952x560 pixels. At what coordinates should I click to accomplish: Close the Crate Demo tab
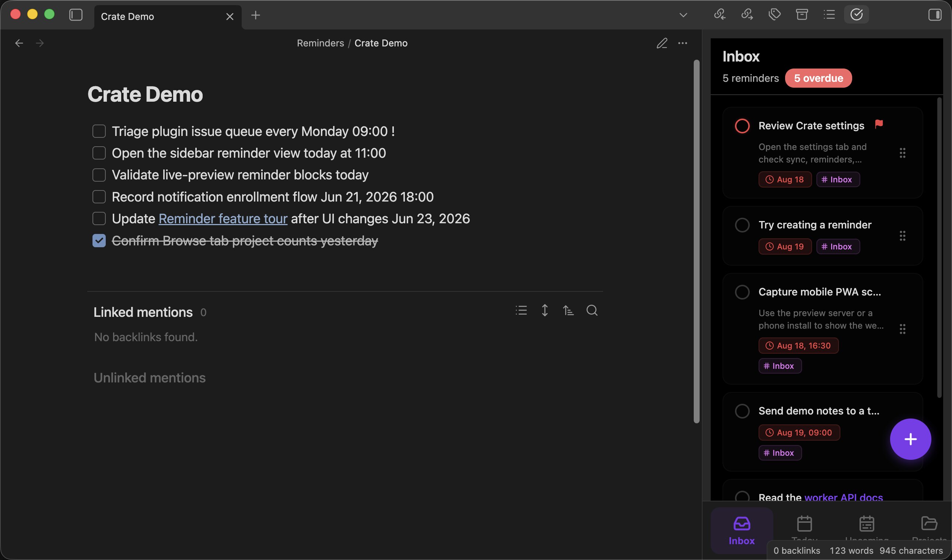[x=230, y=17]
